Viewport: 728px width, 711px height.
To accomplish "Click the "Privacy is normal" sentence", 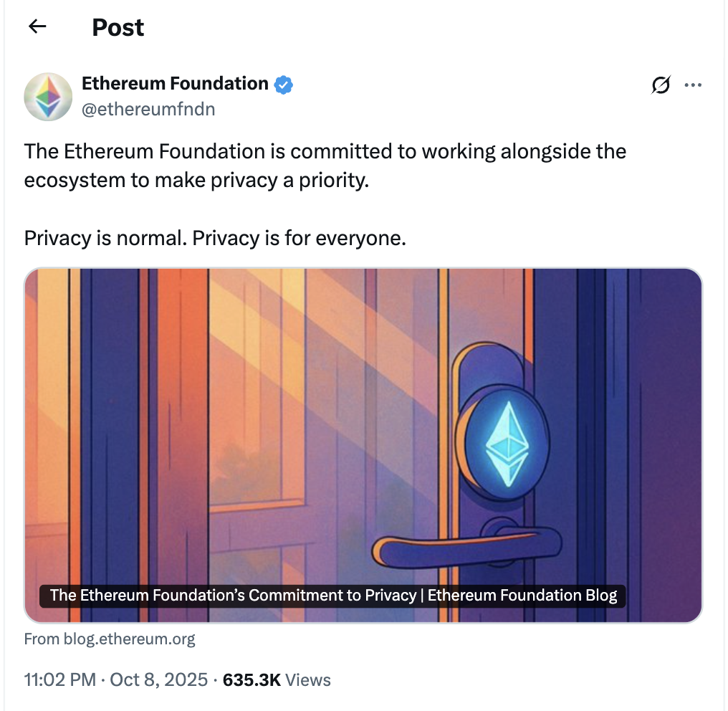I will coord(215,237).
